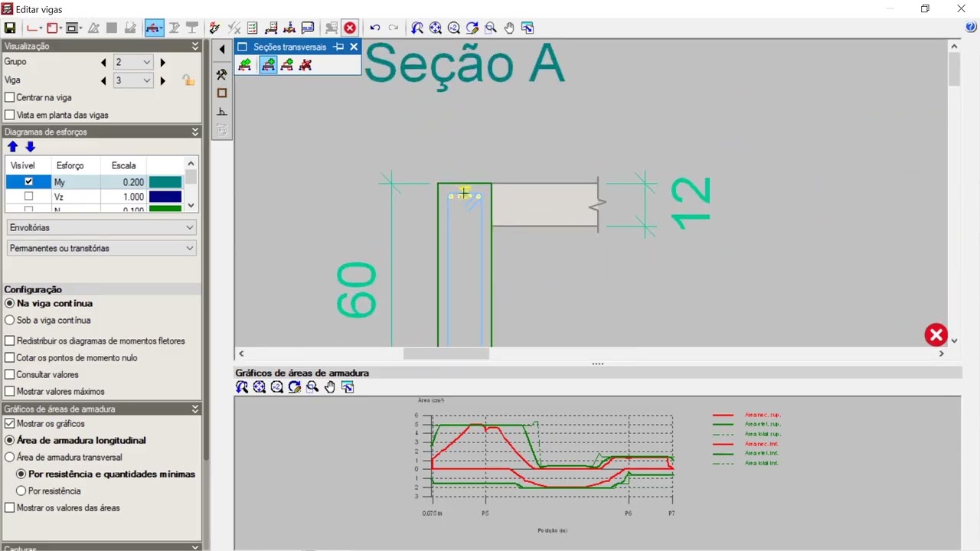Click the red X cancel toolbar icon
Image resolution: width=980 pixels, height=551 pixels.
(x=350, y=28)
